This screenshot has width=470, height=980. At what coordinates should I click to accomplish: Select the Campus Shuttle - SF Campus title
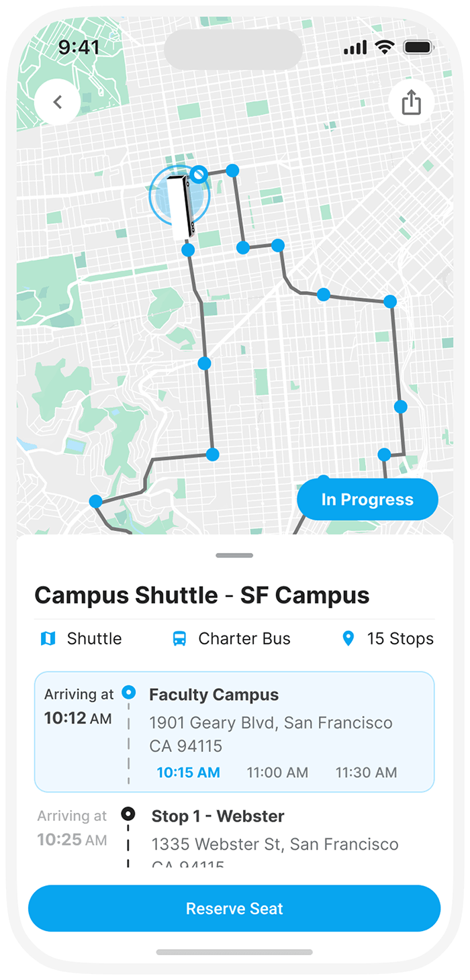click(x=202, y=595)
